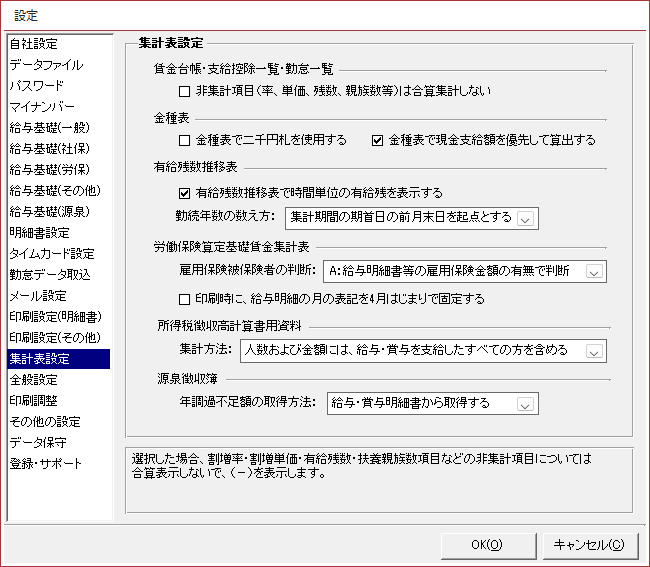Enable 非集計項目は合算集計しない checkbox
The width and height of the screenshot is (650, 567).
(184, 92)
